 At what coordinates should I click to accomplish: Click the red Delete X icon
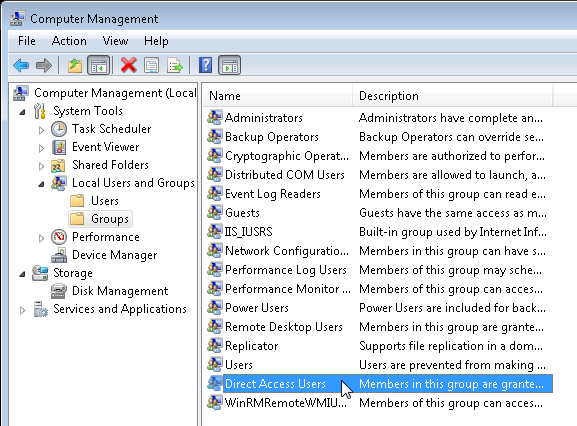coord(128,65)
